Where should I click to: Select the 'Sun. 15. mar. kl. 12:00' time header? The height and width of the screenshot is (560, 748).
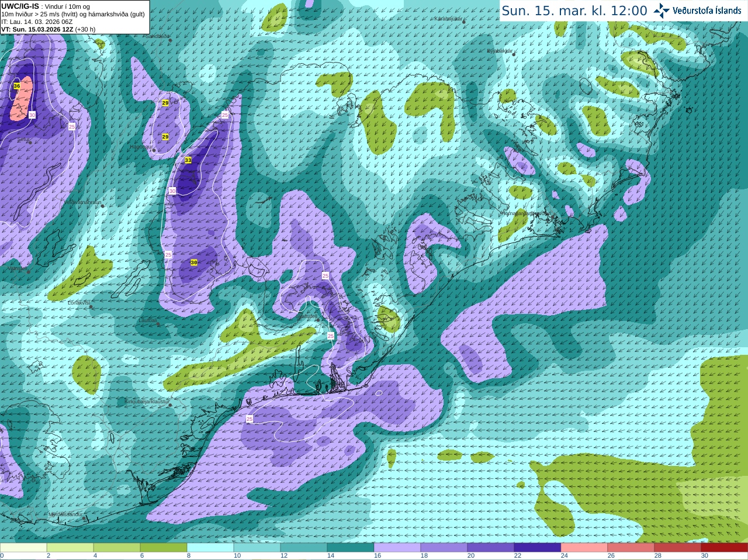574,11
